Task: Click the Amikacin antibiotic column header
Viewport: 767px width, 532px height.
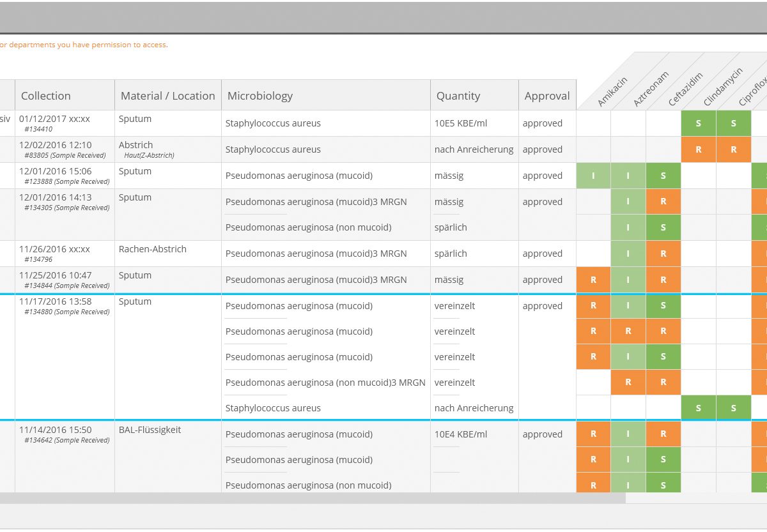Action: 612,92
